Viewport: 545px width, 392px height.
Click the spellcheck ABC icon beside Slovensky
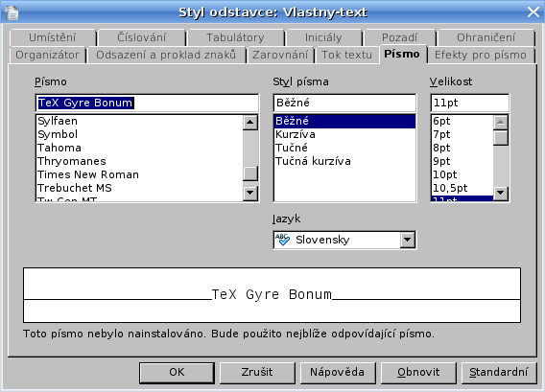tap(282, 240)
